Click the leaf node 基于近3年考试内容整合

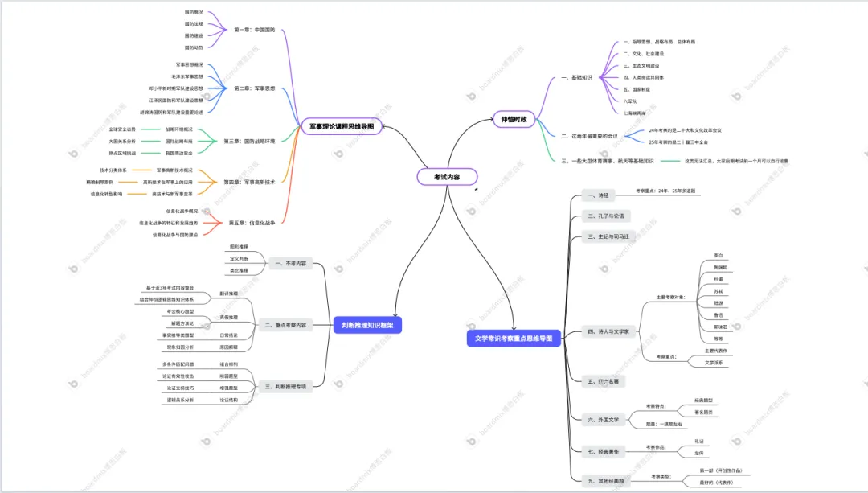170,287
